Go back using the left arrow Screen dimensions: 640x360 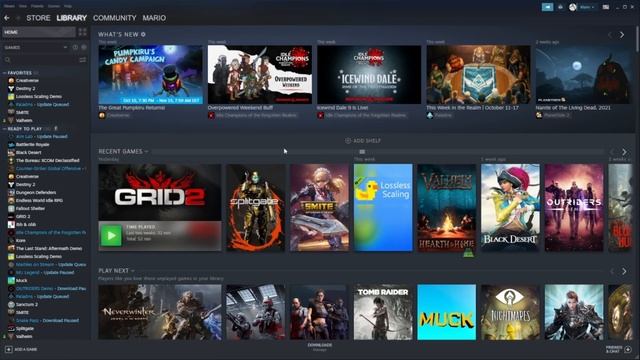pos(7,18)
